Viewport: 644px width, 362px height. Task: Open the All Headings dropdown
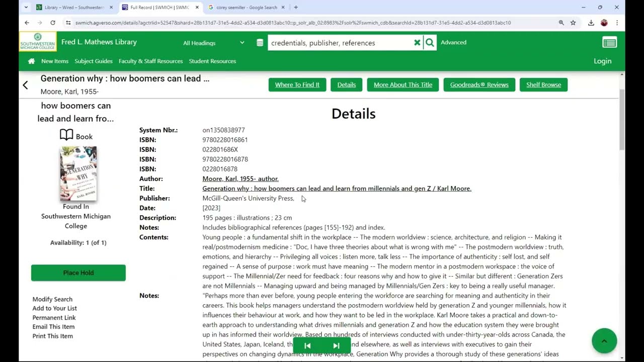(213, 43)
